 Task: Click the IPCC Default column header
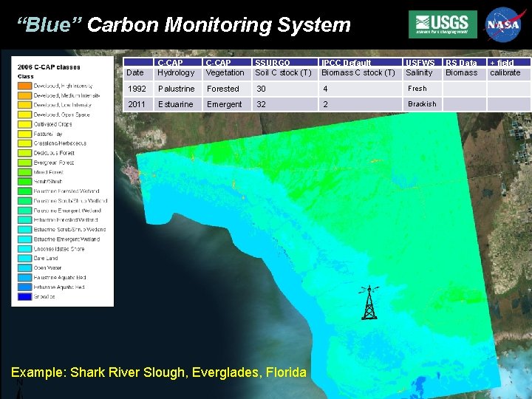[x=360, y=62]
